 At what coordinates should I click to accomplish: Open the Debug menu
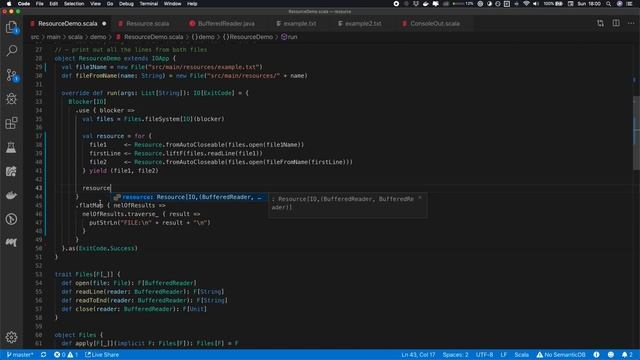tap(126, 4)
